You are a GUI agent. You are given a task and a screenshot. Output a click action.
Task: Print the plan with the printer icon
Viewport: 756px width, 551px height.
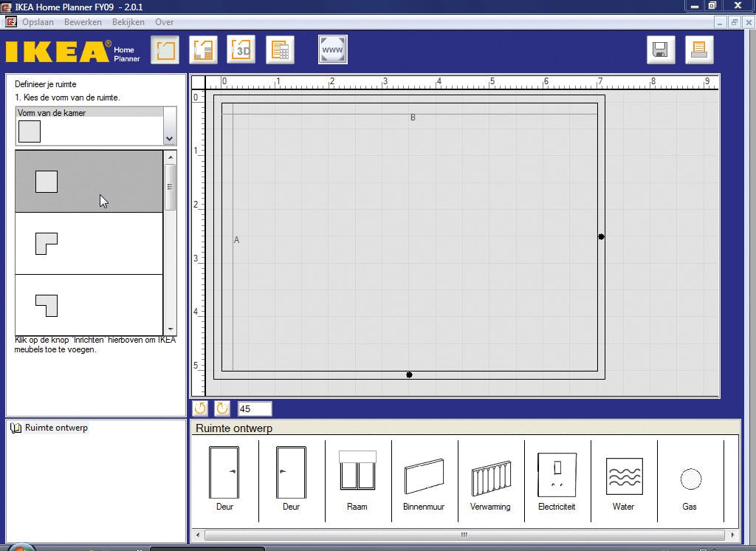point(698,49)
